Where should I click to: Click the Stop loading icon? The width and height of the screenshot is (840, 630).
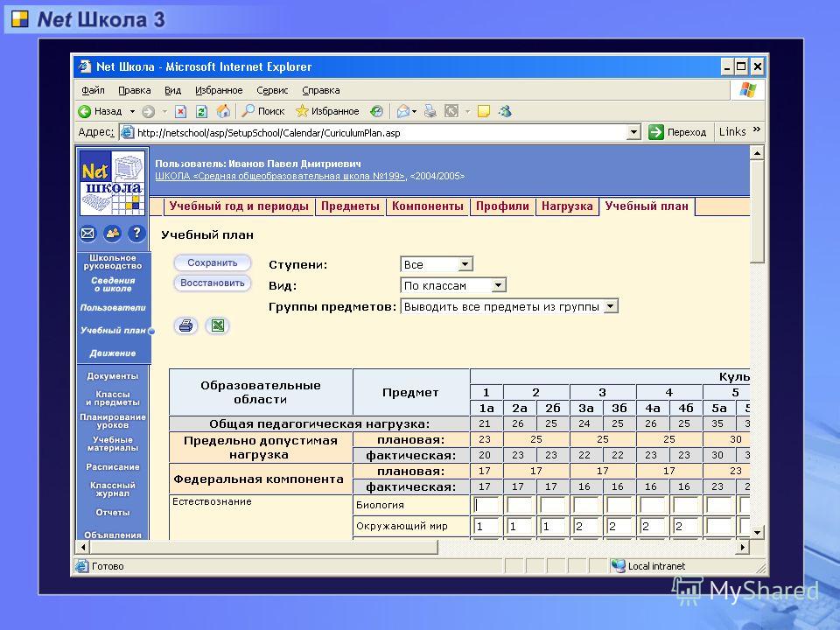click(180, 111)
